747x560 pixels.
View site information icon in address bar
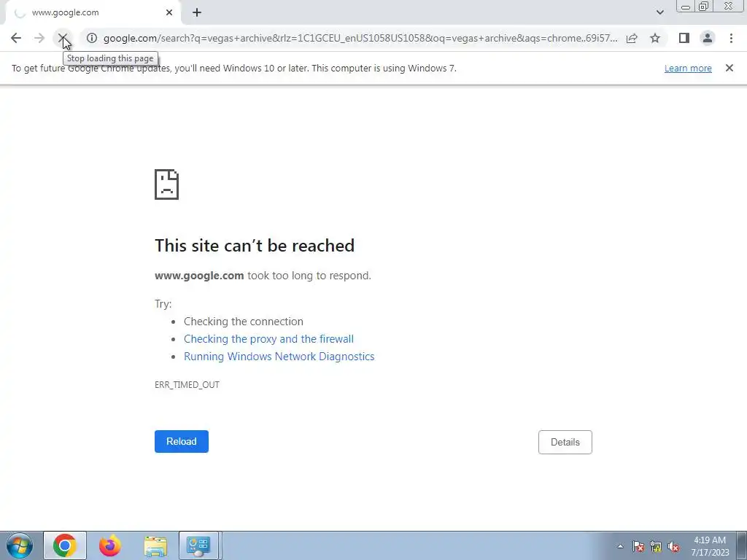(x=92, y=38)
